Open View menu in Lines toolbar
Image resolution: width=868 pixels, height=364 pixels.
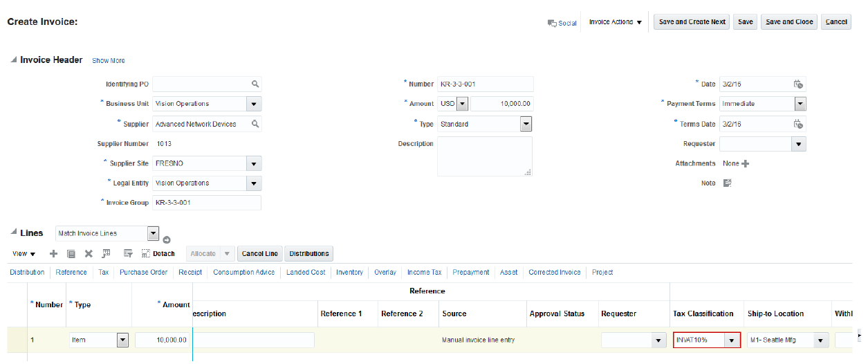click(24, 254)
